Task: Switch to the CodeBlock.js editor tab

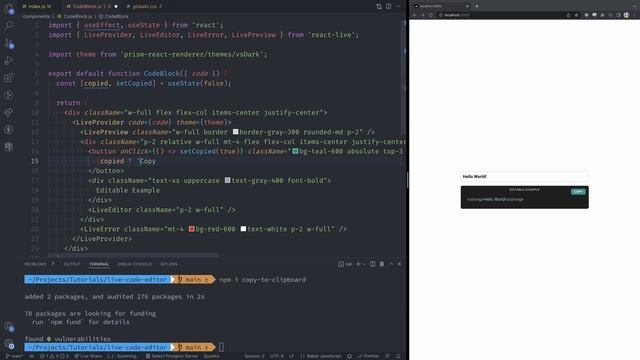Action: coord(92,6)
